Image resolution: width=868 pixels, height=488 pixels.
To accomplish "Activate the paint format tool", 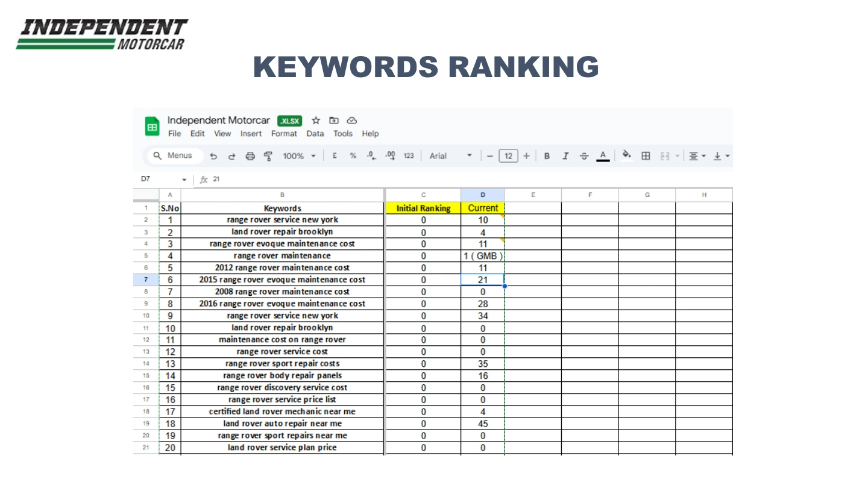I will pyautogui.click(x=268, y=156).
